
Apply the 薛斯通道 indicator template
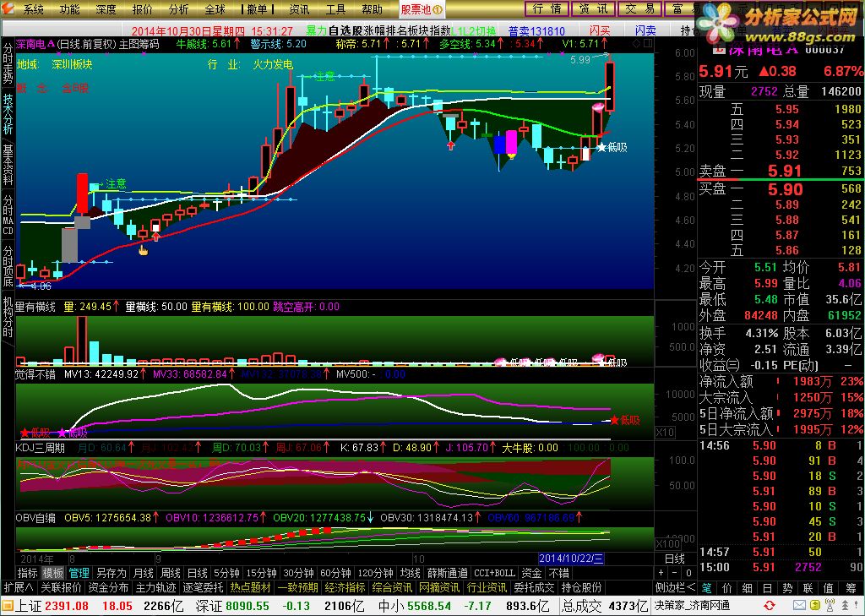pyautogui.click(x=448, y=574)
